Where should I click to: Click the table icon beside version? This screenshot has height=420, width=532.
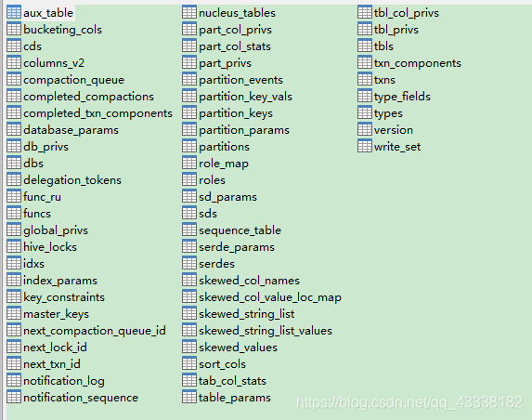pyautogui.click(x=365, y=130)
